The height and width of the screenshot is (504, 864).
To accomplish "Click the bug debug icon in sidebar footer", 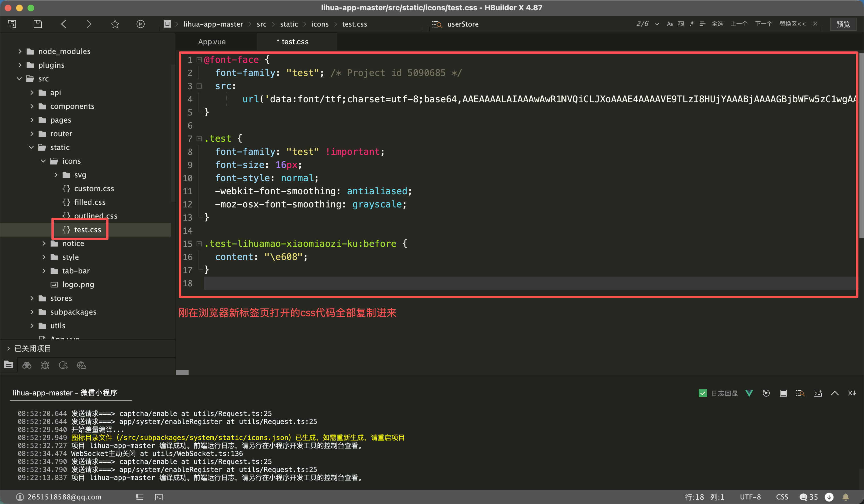I will click(x=45, y=365).
